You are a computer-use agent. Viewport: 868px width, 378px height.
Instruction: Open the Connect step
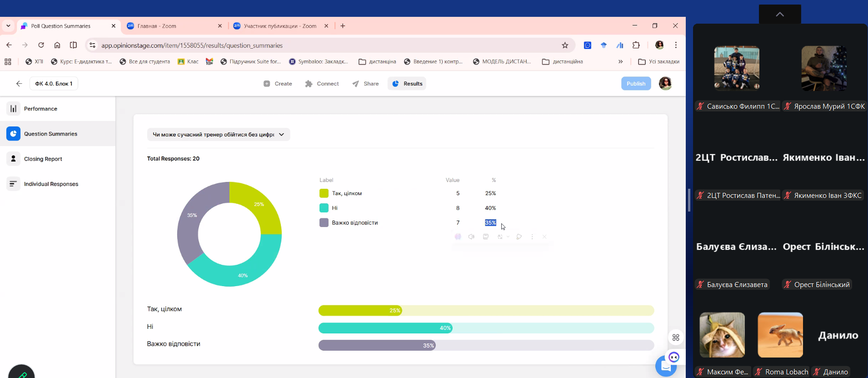(x=322, y=84)
